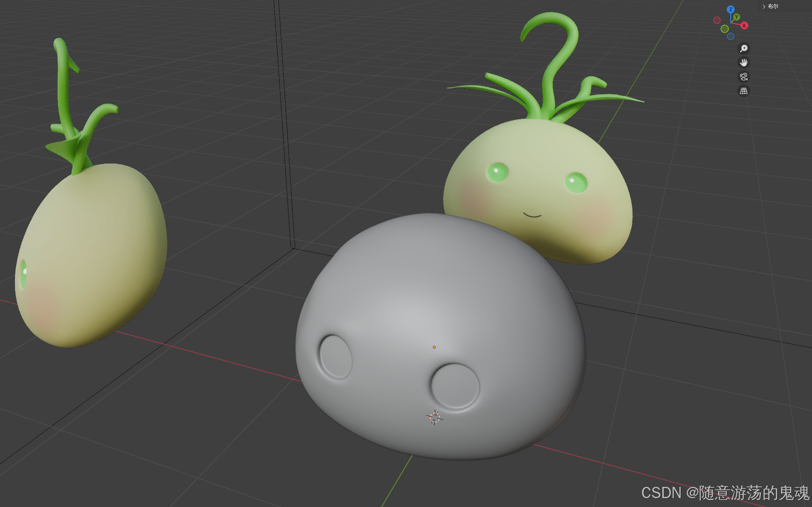
Task: Click the negative X axis gizmo circle
Action: point(717,20)
